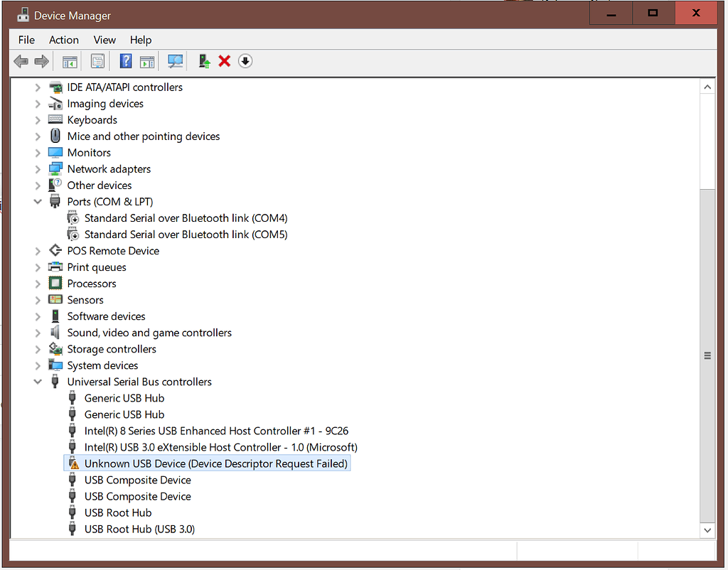Click the Update Driver Software toolbar icon
728x570 pixels.
205,61
